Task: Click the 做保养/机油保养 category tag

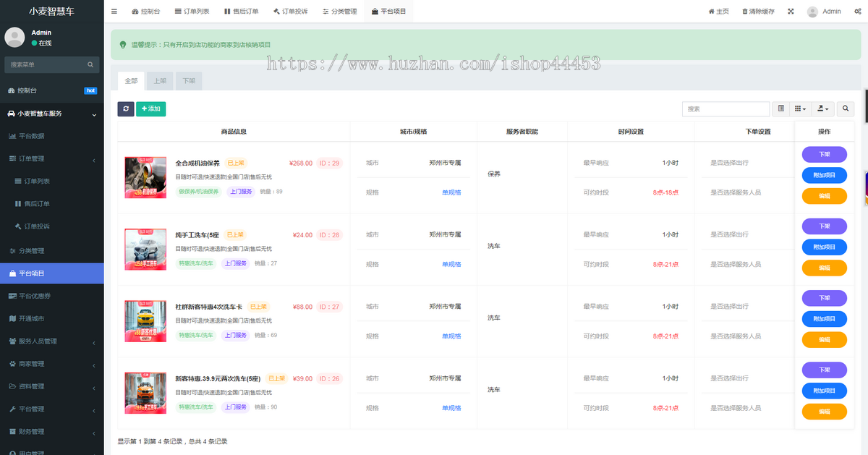Action: tap(198, 192)
